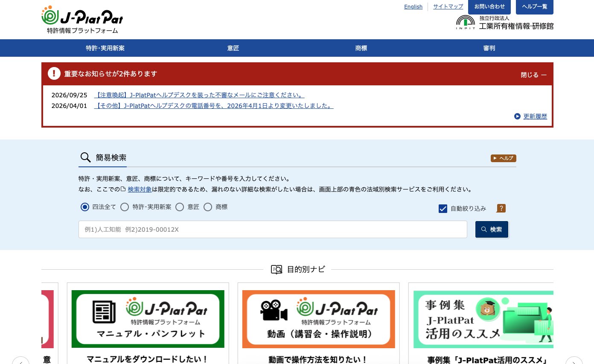Select the 意匠 radio button
Viewport: 594px width, 364px height.
click(180, 207)
